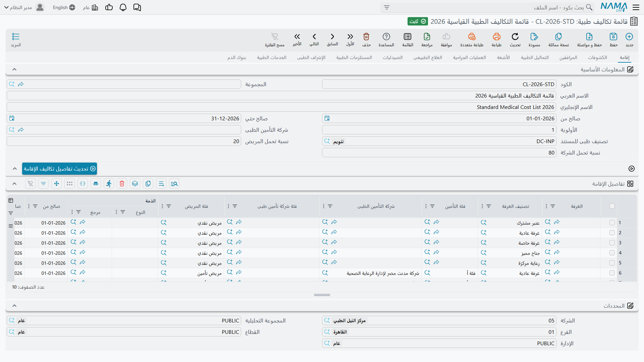
Task: Click the Draft (مسودة) toolbar icon
Action: (x=534, y=37)
